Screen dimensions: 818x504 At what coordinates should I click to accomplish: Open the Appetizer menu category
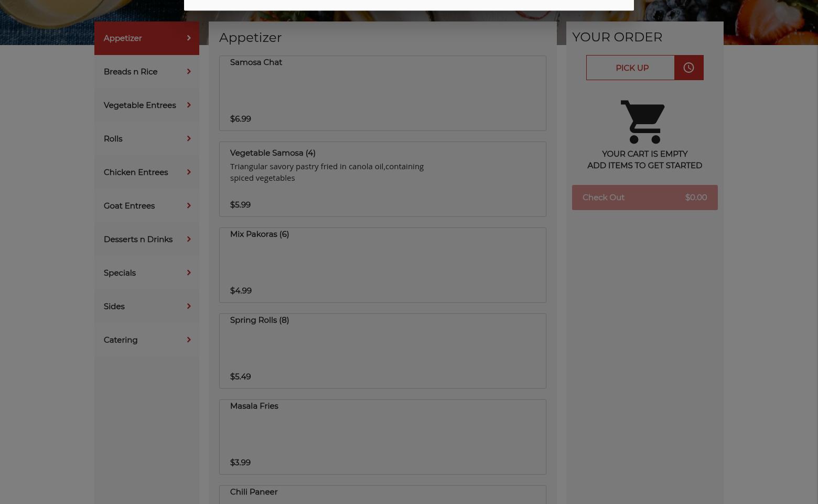[147, 38]
